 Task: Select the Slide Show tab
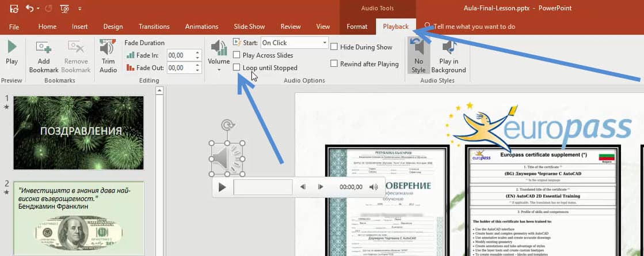249,27
